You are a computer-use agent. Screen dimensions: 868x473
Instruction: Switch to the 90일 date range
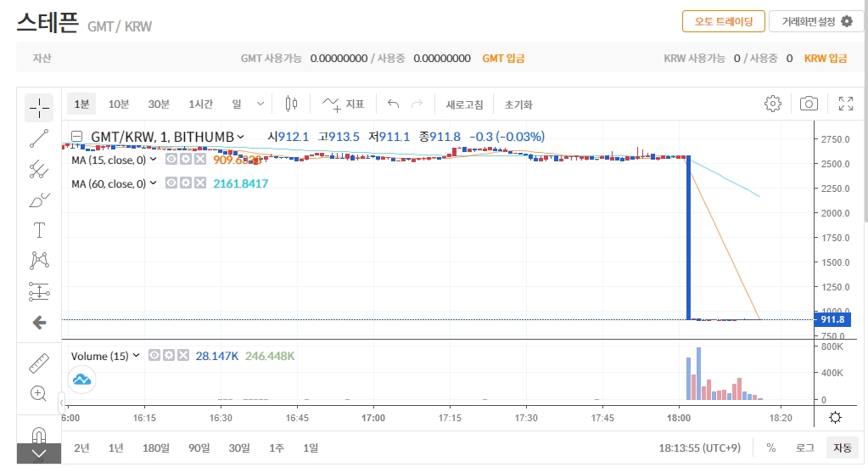point(199,448)
